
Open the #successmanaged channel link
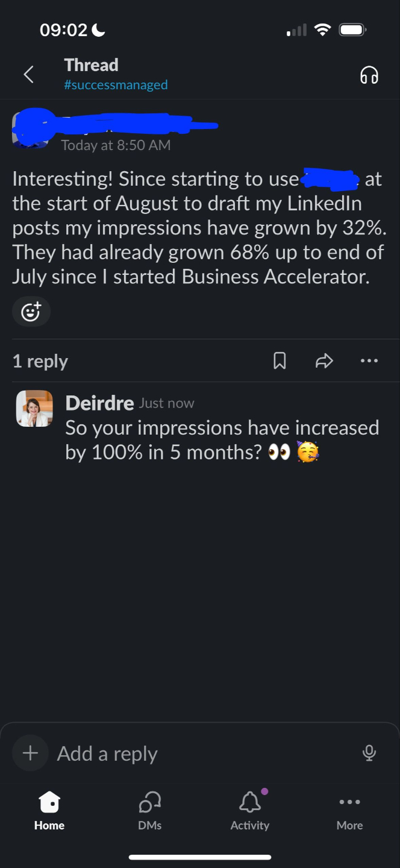116,85
